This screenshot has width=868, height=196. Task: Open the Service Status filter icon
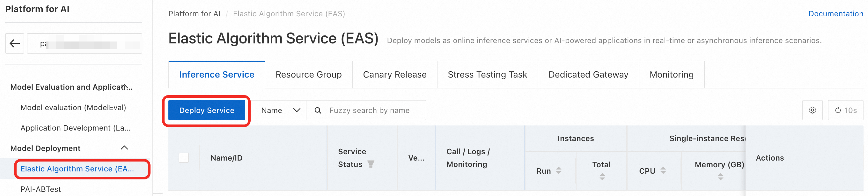click(371, 164)
